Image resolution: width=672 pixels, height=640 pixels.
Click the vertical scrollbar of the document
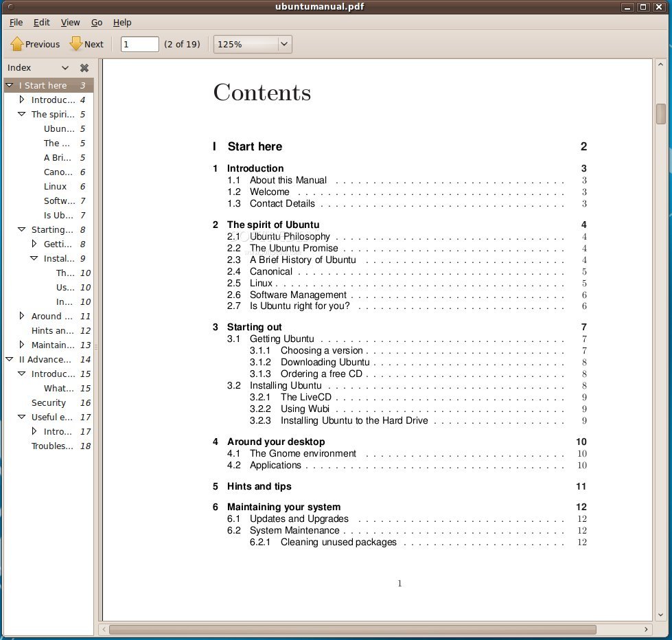[x=661, y=113]
